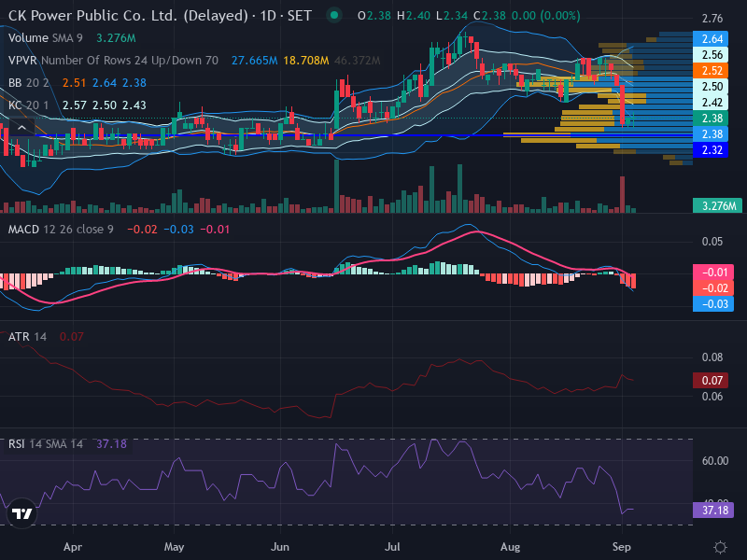The width and height of the screenshot is (747, 560).
Task: Collapse the indicator legend chevron
Action: point(21,127)
